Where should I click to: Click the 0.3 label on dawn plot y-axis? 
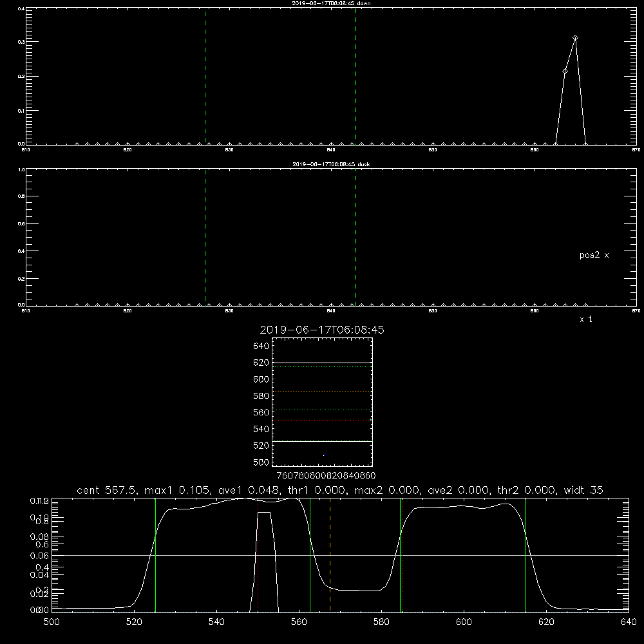21,42
